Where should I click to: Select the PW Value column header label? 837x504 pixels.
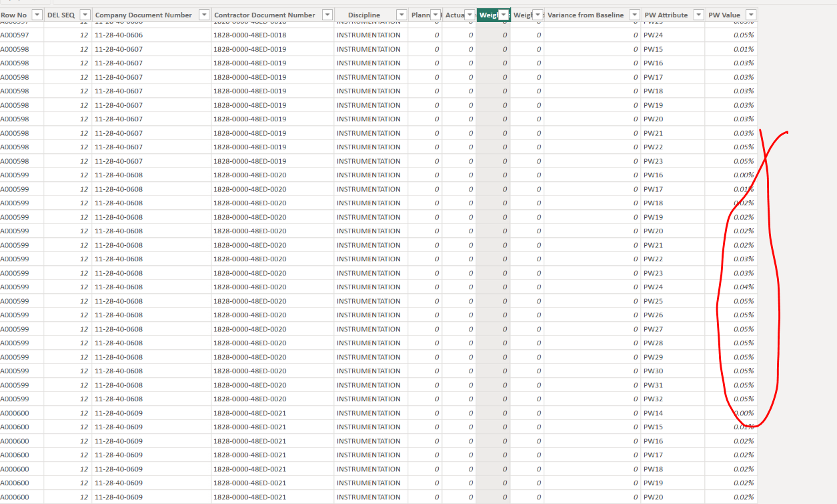coord(724,15)
